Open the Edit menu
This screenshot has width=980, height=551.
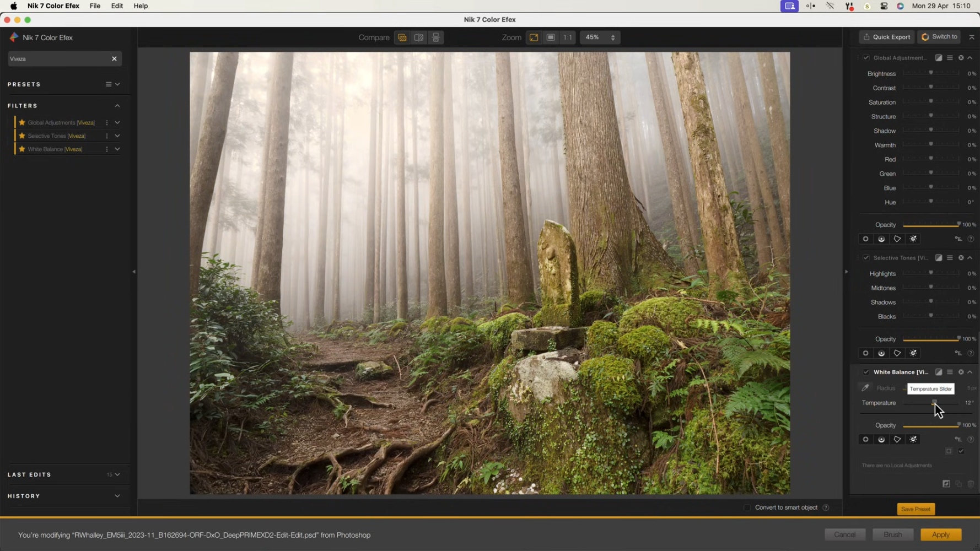[x=117, y=6]
